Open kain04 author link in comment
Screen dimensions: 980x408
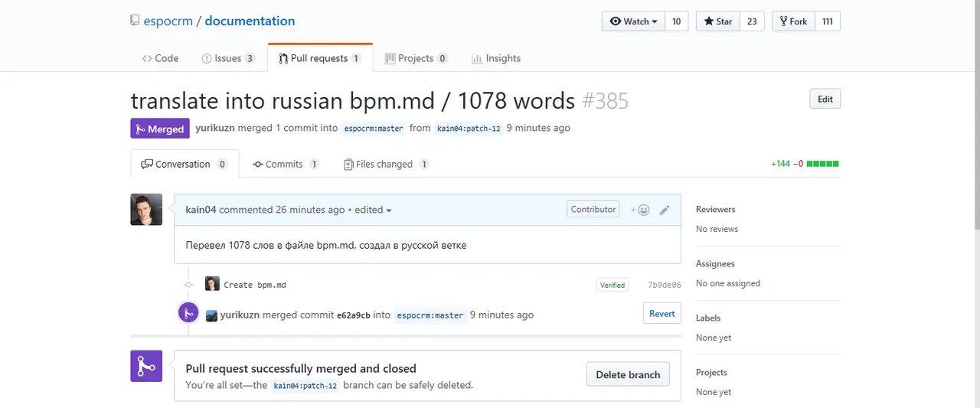click(x=201, y=210)
